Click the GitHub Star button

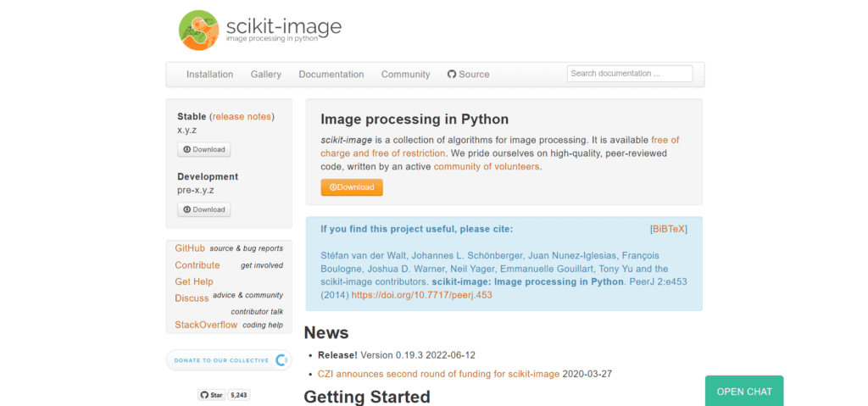[211, 395]
